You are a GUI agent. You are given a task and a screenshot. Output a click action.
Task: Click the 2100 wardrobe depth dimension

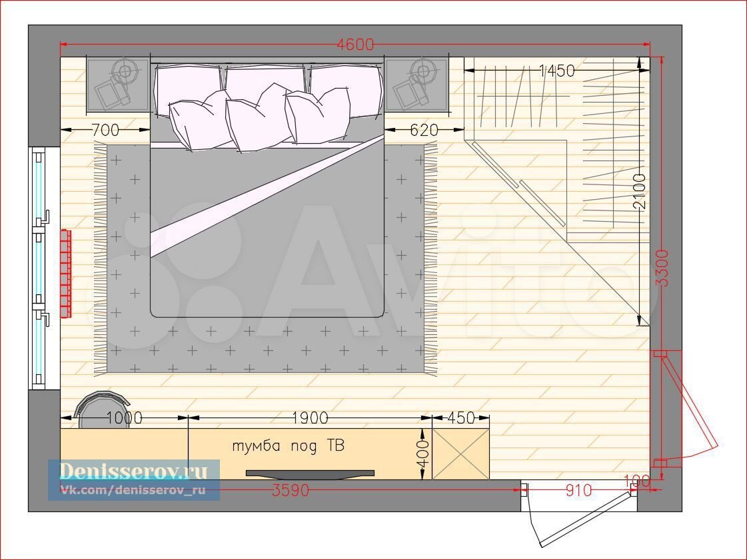point(639,192)
